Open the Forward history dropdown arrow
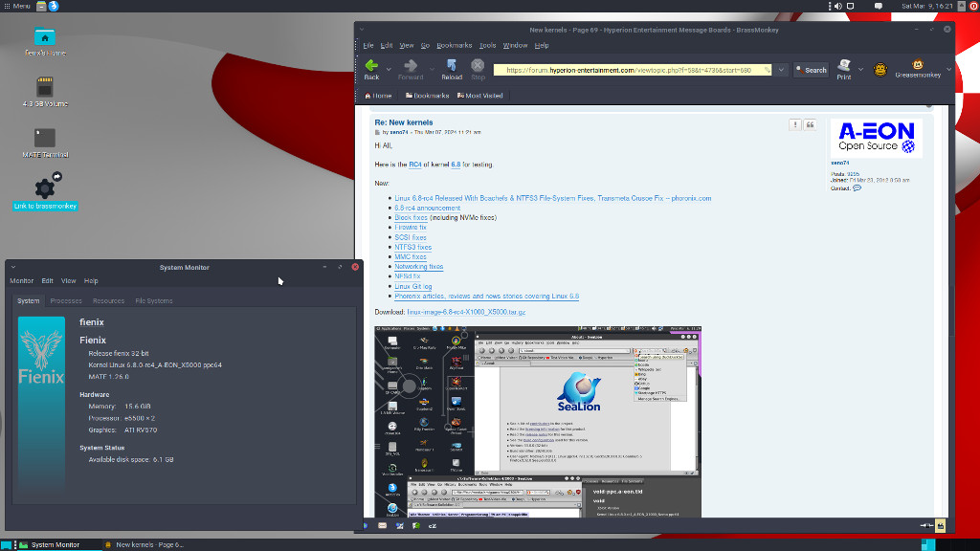Image resolution: width=980 pixels, height=551 pixels. click(432, 70)
